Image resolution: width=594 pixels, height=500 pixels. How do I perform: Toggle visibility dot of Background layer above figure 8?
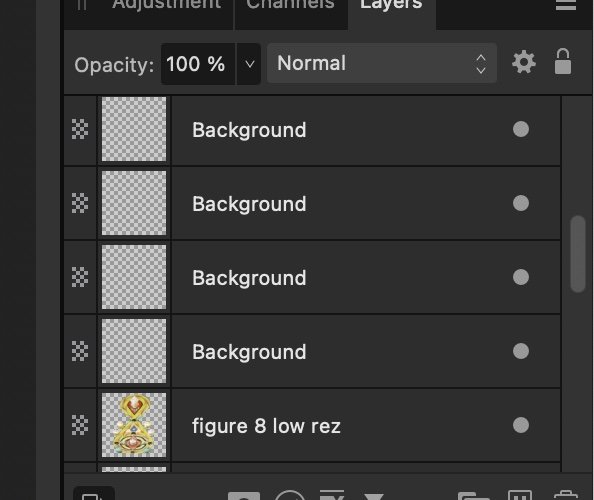pos(521,351)
